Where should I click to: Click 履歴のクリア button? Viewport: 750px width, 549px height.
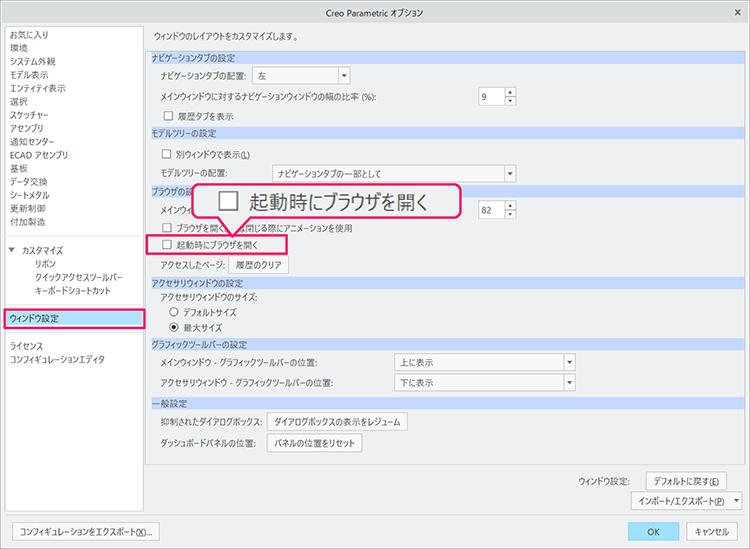[x=259, y=265]
